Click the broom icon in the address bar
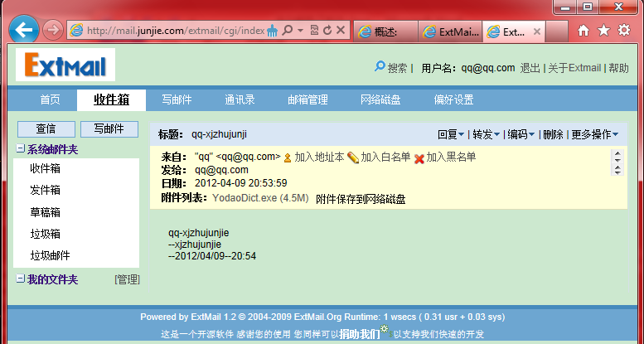 273,31
